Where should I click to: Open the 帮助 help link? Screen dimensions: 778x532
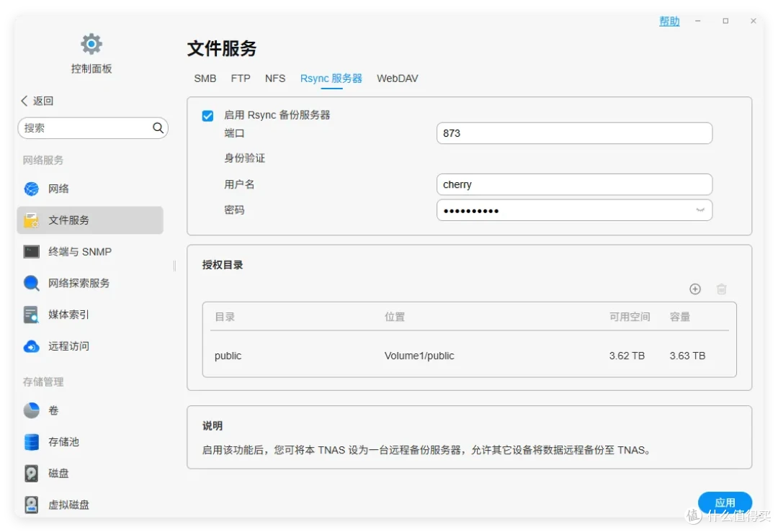click(x=669, y=21)
